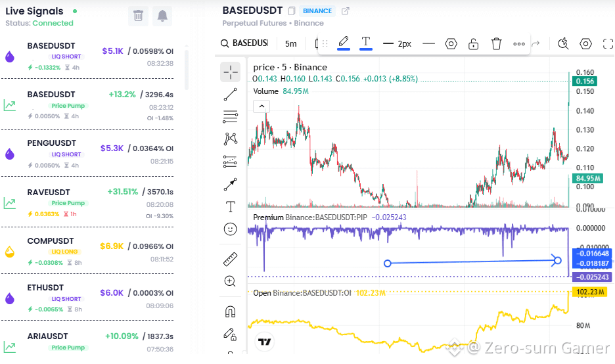Open notification bell settings
Viewport: 615px width, 364px height.
click(x=162, y=16)
